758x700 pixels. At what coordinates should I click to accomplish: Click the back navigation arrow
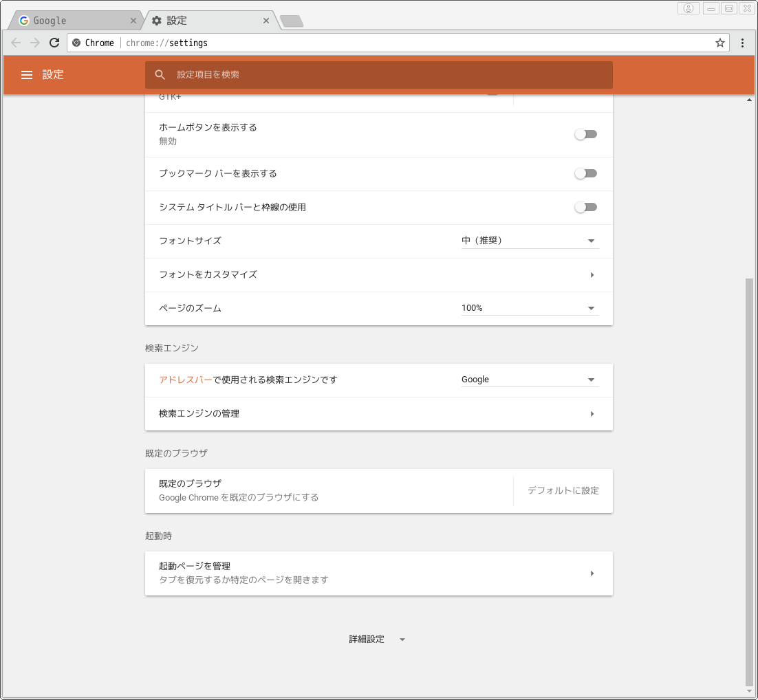16,43
